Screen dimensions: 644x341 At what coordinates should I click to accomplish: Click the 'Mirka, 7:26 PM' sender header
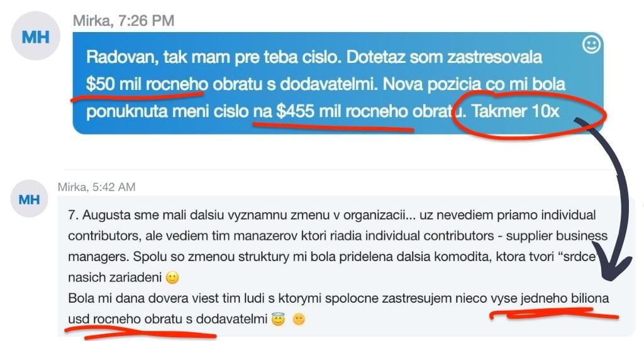coord(124,21)
